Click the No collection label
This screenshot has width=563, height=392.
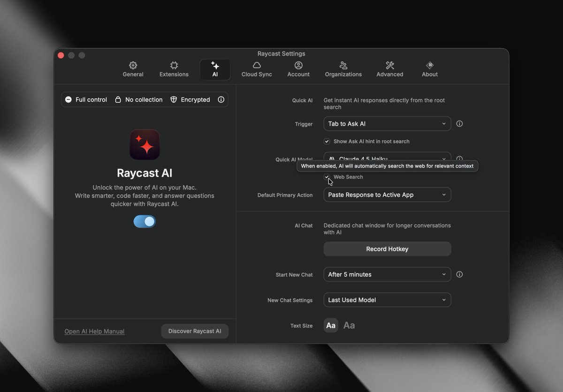144,99
